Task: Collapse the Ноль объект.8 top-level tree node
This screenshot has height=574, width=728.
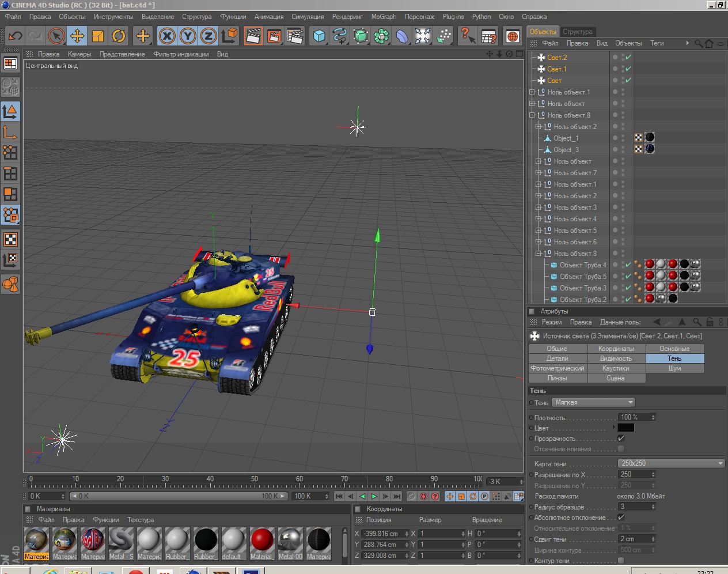Action: pyautogui.click(x=533, y=115)
